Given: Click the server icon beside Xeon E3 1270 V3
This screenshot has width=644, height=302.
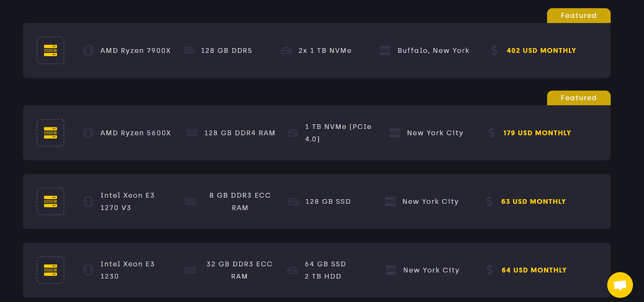Looking at the screenshot, I should pyautogui.click(x=50, y=201).
